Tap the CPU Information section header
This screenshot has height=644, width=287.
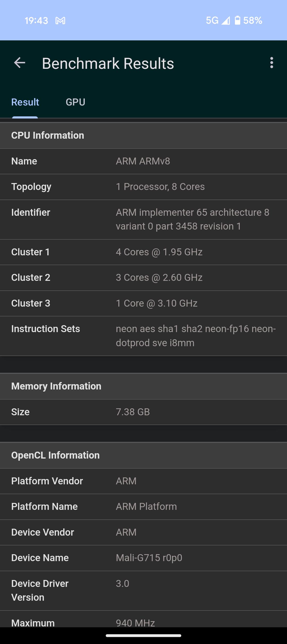(48, 135)
